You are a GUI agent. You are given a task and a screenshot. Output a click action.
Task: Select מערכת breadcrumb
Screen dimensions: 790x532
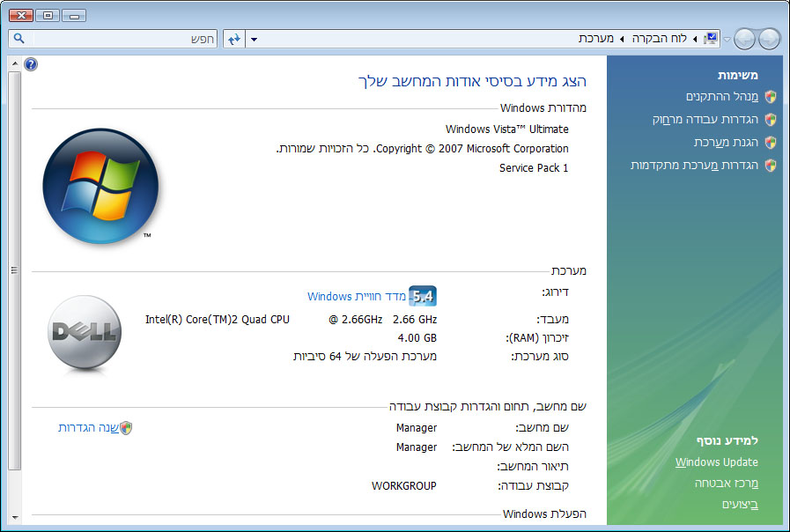pyautogui.click(x=596, y=38)
